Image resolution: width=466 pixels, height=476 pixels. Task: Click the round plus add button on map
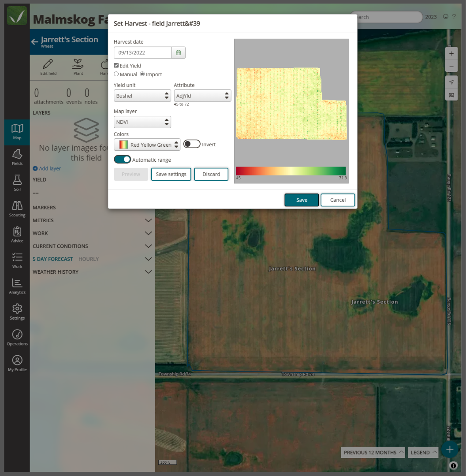pos(450,449)
